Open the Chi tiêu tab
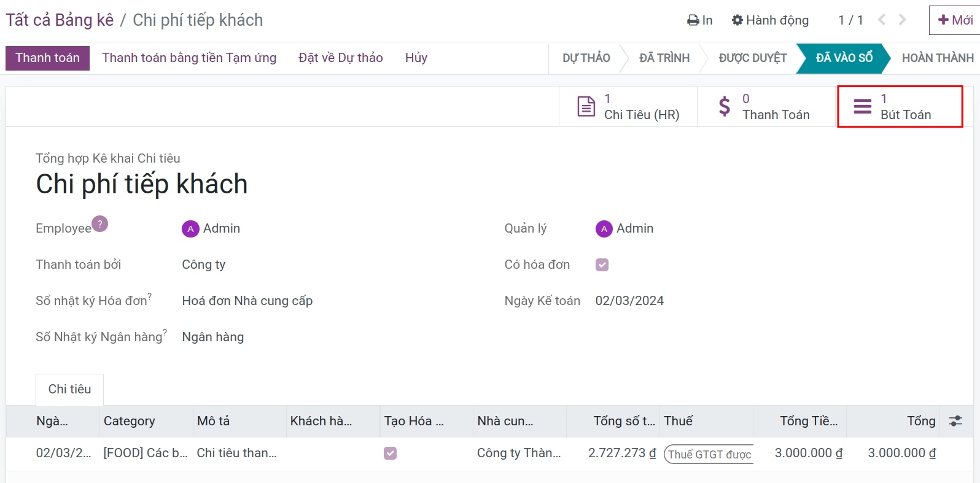 click(x=70, y=389)
